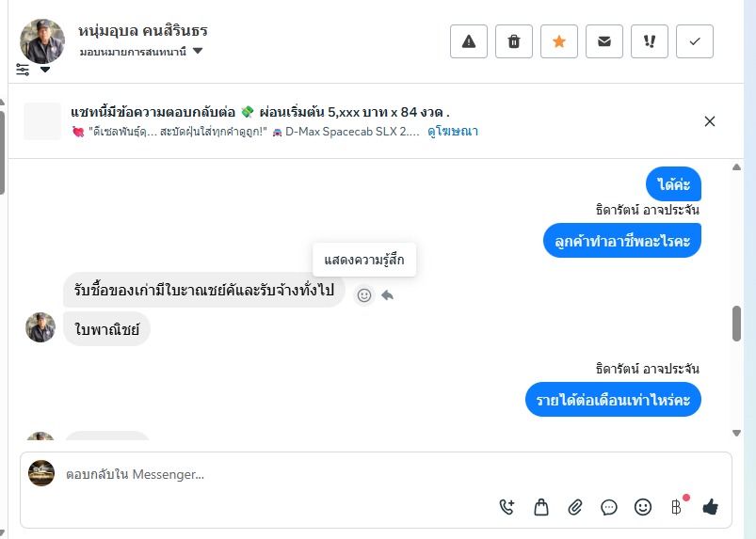Open the shopping bag icon in composer
This screenshot has width=756, height=539.
pos(541,507)
